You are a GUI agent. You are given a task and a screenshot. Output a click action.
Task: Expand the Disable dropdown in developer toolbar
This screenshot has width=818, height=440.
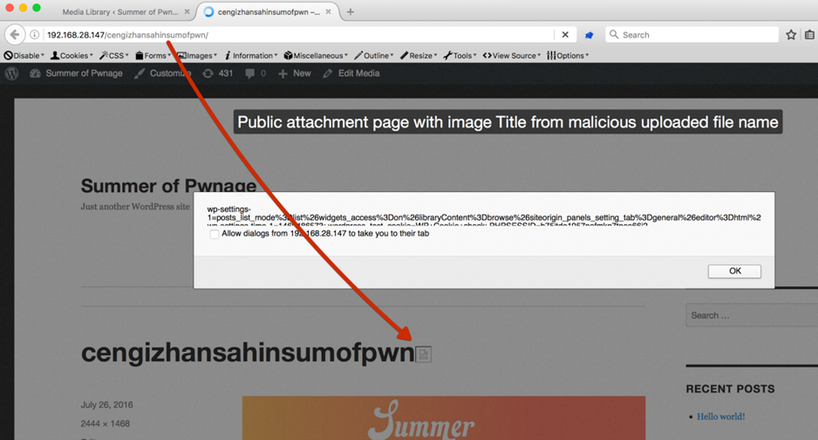pyautogui.click(x=24, y=55)
